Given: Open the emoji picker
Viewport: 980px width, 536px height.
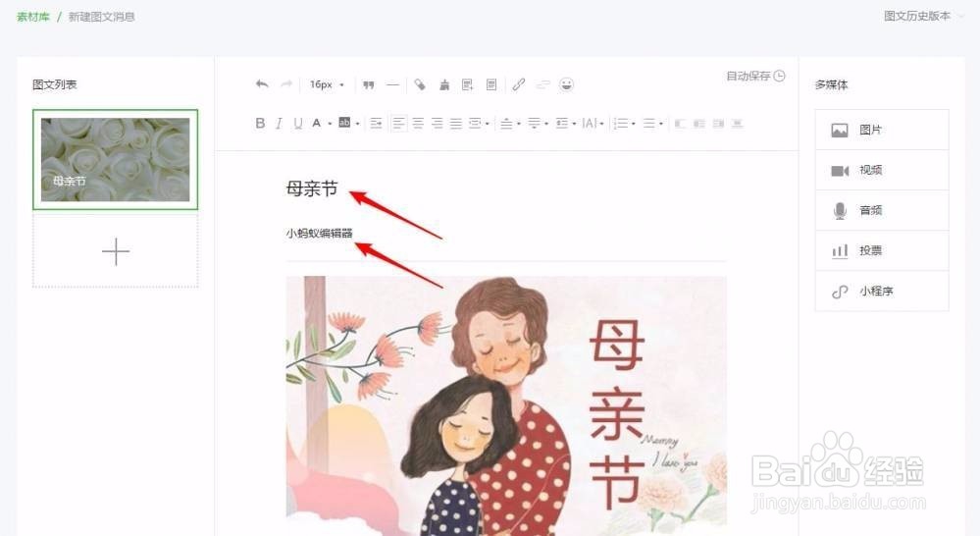Looking at the screenshot, I should tap(566, 84).
